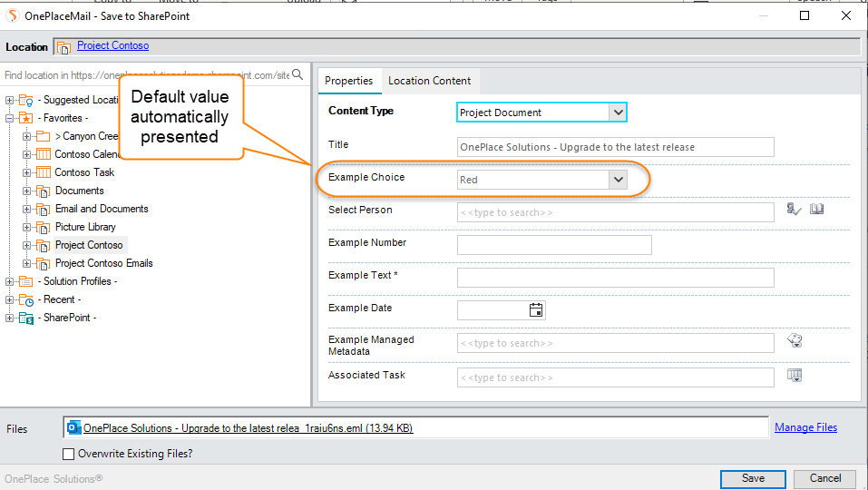The width and height of the screenshot is (868, 490).
Task: Click into the Title field
Action: pyautogui.click(x=616, y=147)
